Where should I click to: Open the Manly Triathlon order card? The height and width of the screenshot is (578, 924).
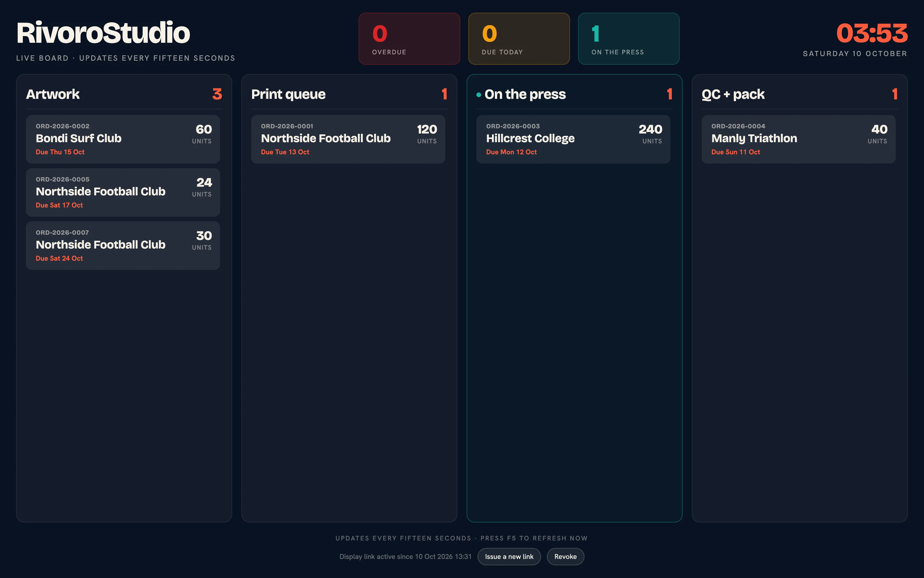click(798, 139)
